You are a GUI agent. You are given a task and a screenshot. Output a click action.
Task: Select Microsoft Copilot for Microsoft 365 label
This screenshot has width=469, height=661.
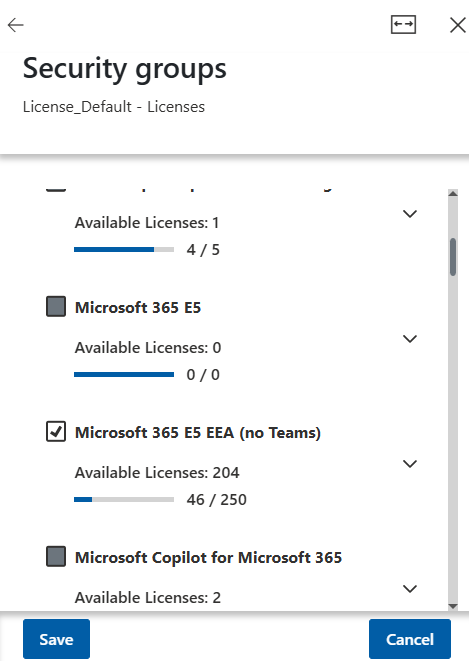pos(208,557)
